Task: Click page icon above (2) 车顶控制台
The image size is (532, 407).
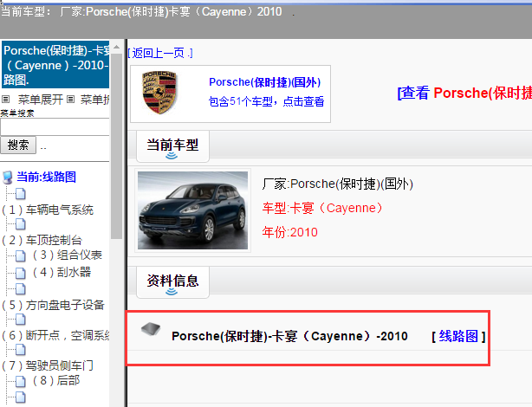Action: [x=20, y=223]
